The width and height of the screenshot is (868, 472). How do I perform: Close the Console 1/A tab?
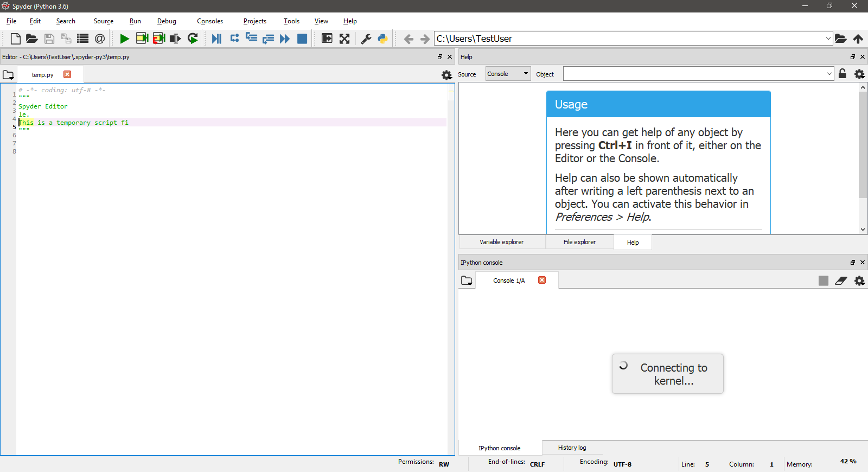tap(542, 280)
